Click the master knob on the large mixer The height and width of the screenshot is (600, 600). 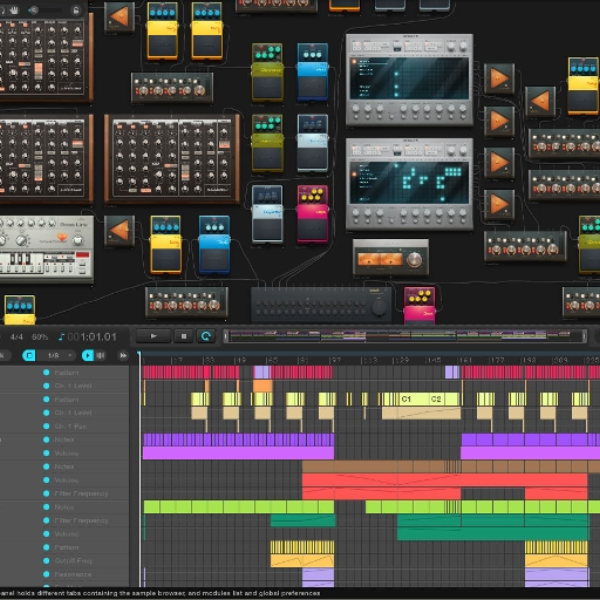coord(378,307)
